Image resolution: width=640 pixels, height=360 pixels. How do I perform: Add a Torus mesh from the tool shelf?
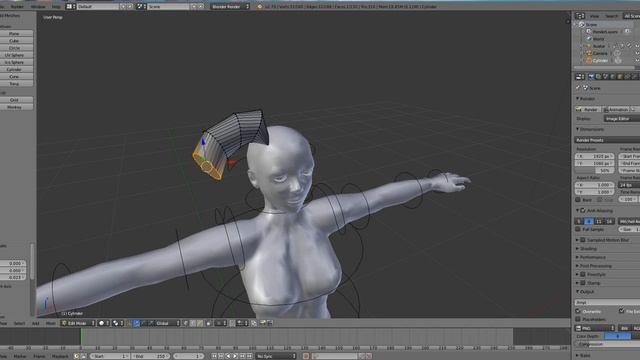point(14,84)
